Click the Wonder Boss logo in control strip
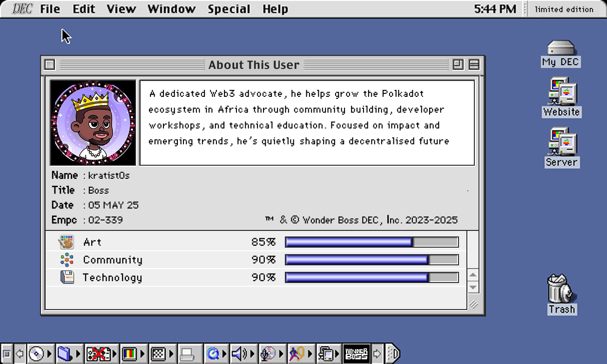This screenshot has height=364, width=607. 357,354
